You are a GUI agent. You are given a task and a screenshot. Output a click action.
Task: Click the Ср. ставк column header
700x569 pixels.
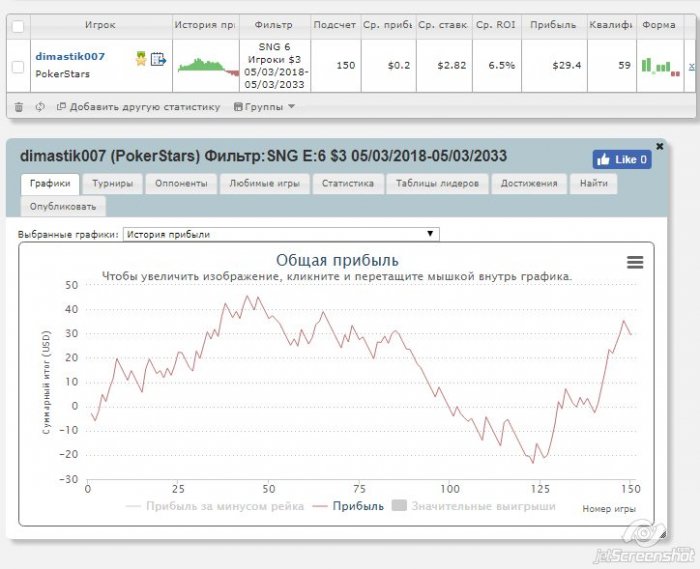(444, 25)
